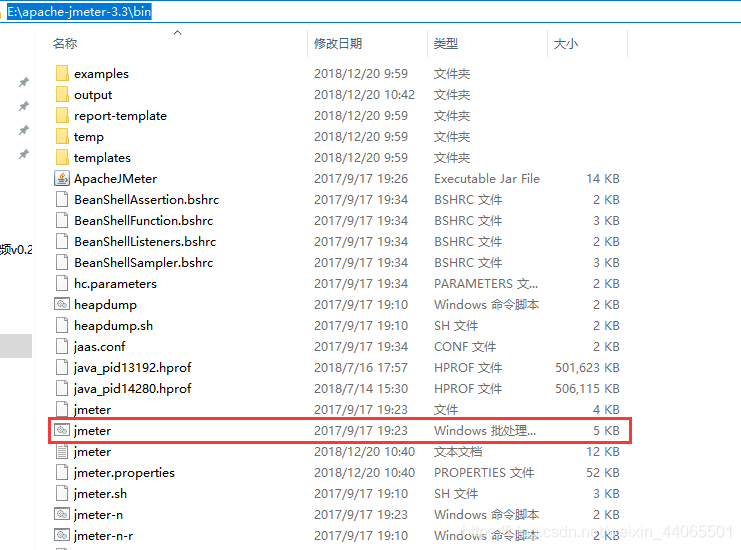Click the hc.parameters file icon
This screenshot has height=550, width=741.
62,284
